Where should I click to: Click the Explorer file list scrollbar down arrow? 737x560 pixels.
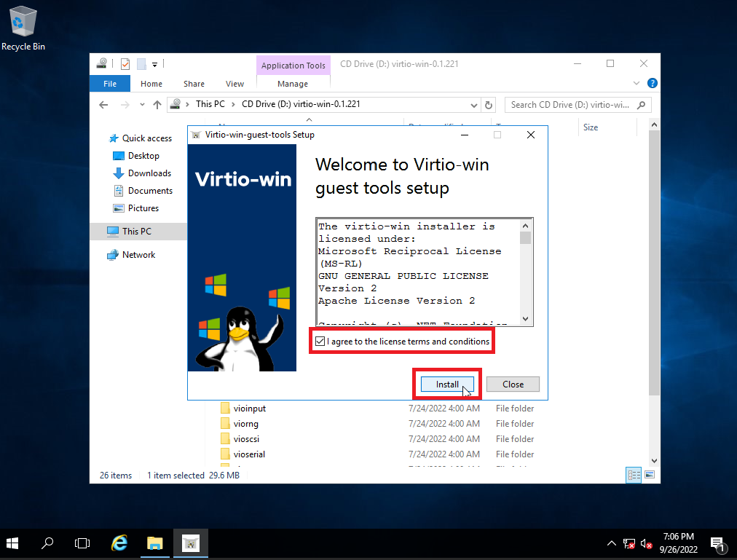click(x=654, y=461)
